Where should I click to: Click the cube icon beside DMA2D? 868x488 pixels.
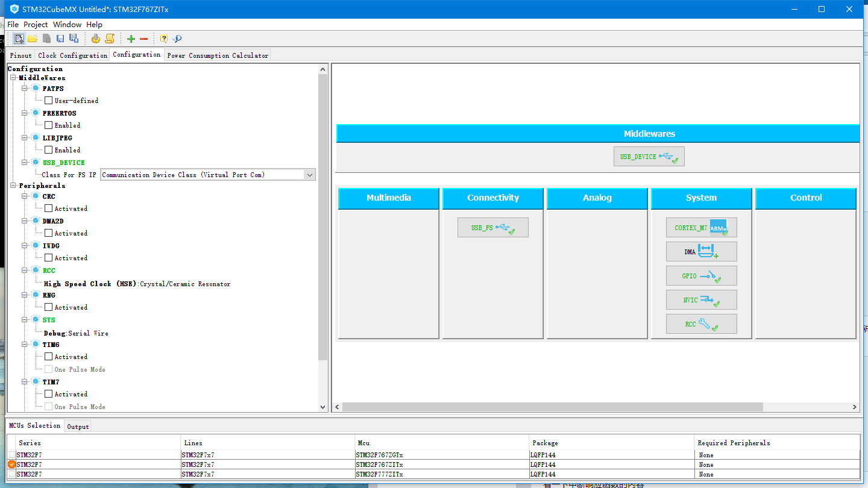(36, 221)
